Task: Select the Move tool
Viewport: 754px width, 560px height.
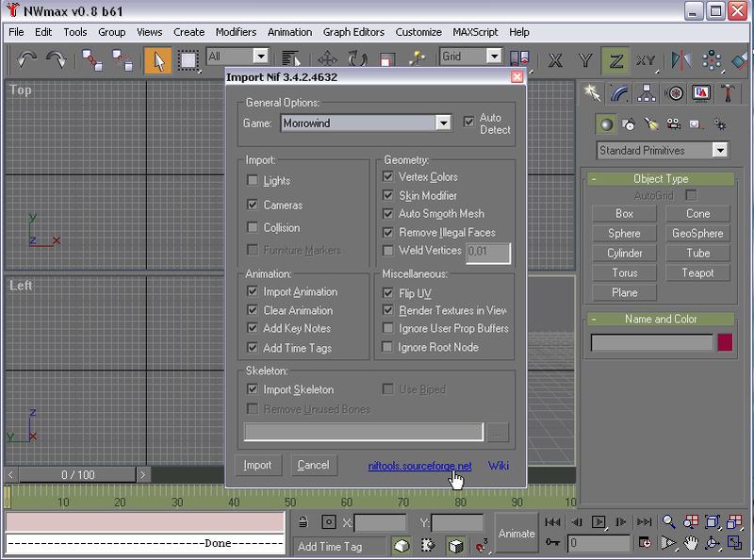Action: click(327, 59)
